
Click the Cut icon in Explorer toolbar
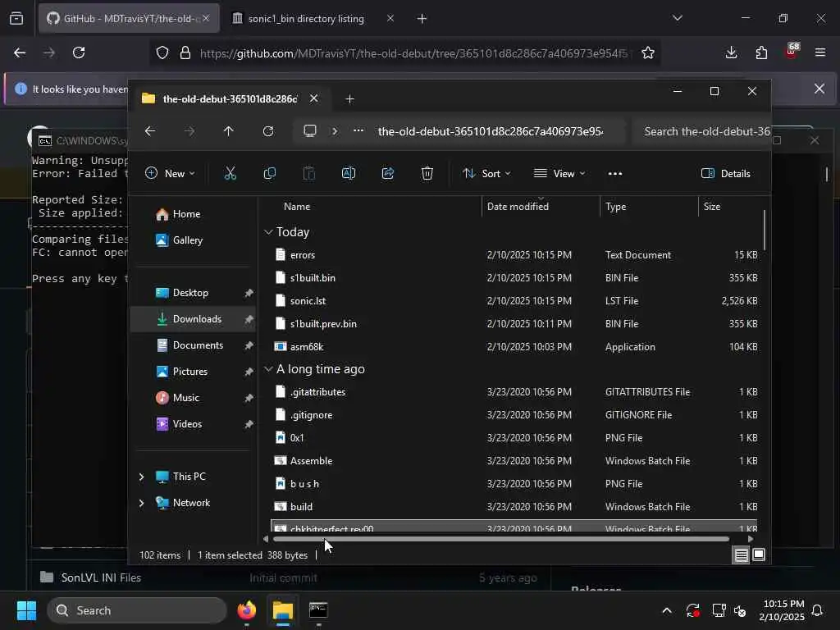click(231, 173)
